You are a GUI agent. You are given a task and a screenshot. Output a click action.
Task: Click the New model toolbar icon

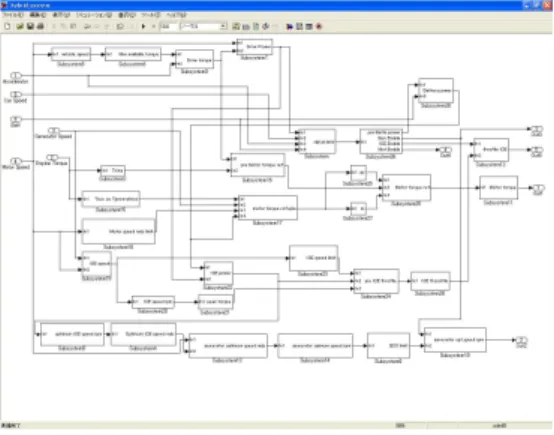tap(7, 27)
